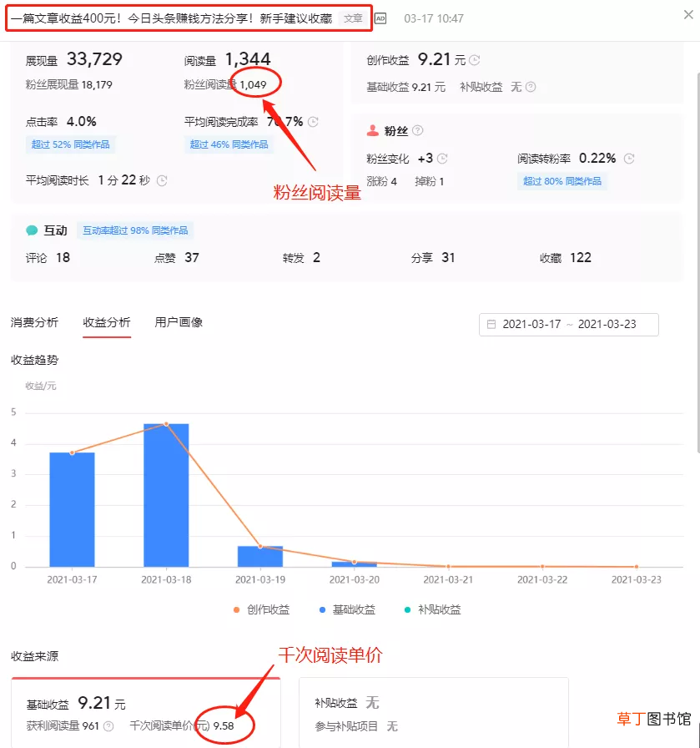Image resolution: width=700 pixels, height=748 pixels.
Task: Click the 超过 52% 同类作品 badge
Action: point(71,144)
